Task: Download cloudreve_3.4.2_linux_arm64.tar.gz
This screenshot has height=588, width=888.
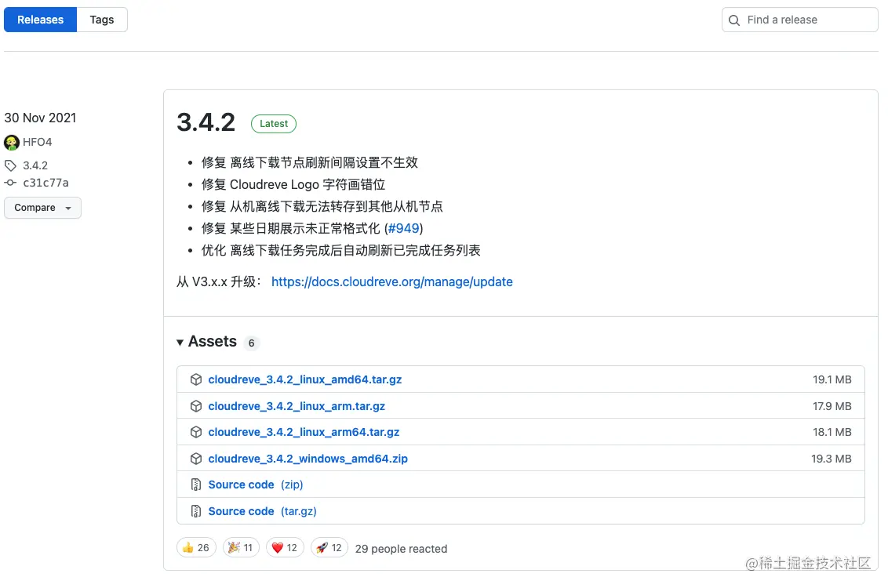Action: [x=304, y=432]
